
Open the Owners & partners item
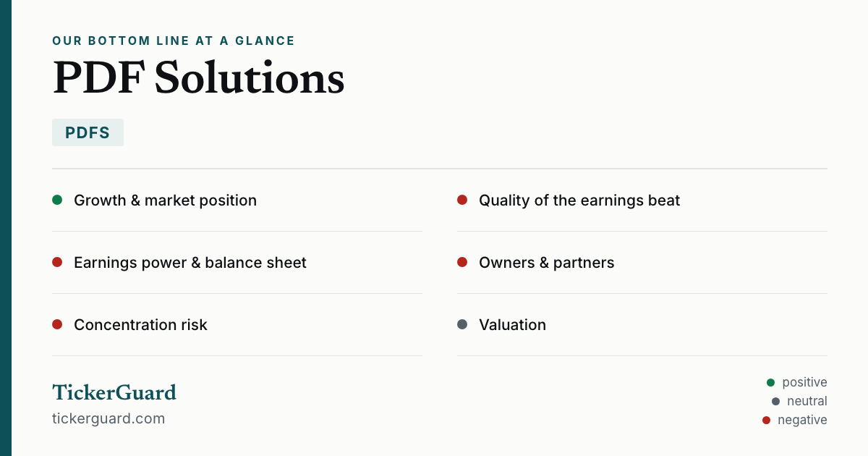(642, 263)
